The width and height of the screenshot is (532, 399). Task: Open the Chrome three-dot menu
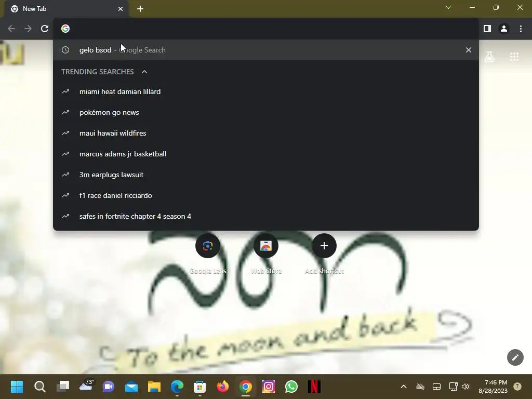click(521, 29)
